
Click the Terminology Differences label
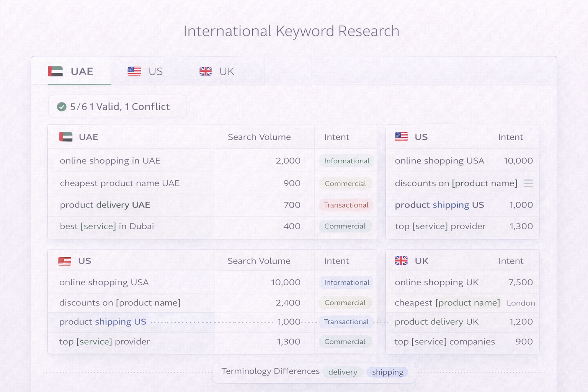tap(270, 371)
